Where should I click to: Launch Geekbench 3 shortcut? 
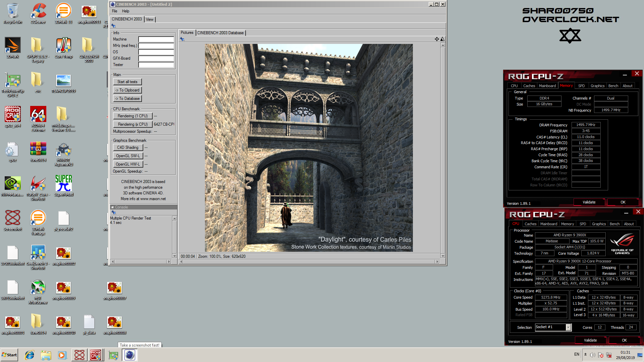pyautogui.click(x=38, y=257)
